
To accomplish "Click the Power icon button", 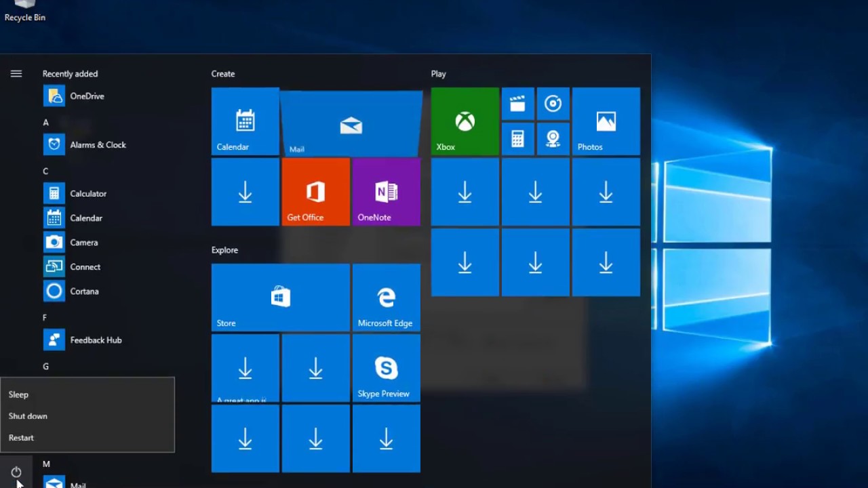I will click(16, 472).
